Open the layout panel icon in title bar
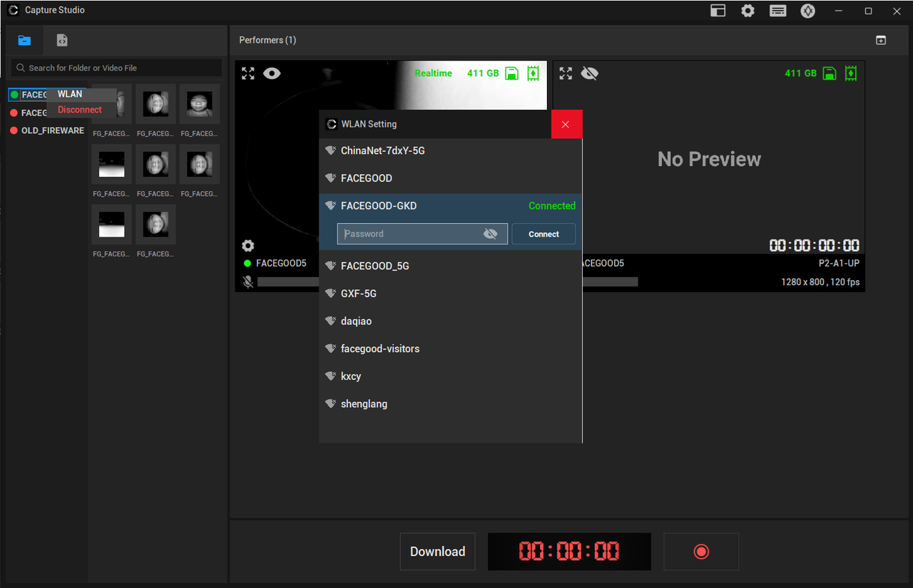 coord(718,11)
